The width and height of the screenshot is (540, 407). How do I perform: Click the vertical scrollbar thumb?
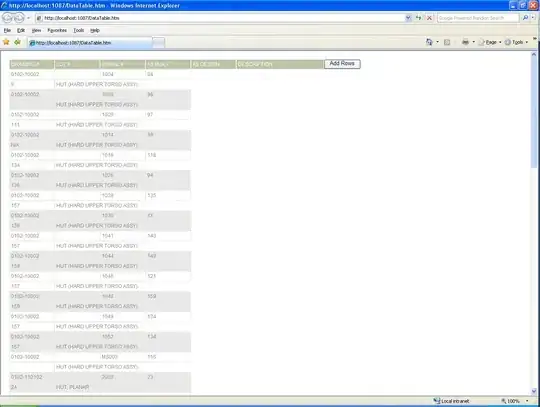[534, 113]
